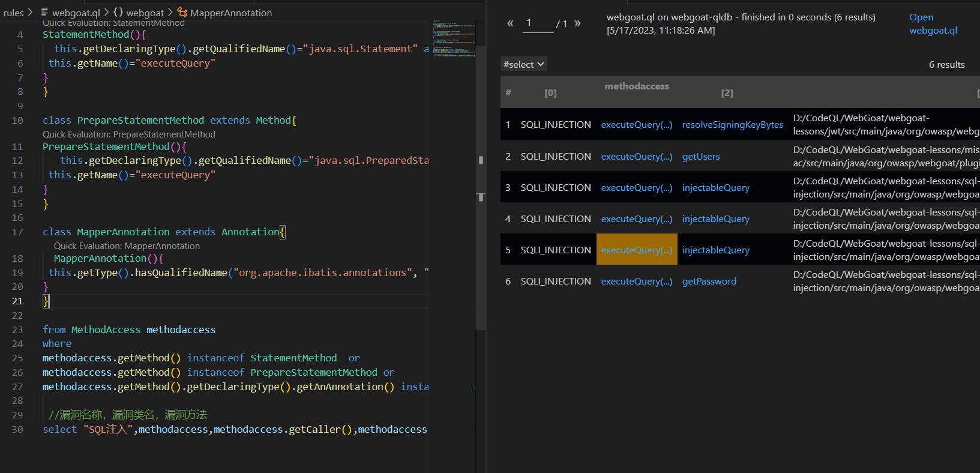Click SQLI_INJECTION cell in row 1

click(556, 125)
